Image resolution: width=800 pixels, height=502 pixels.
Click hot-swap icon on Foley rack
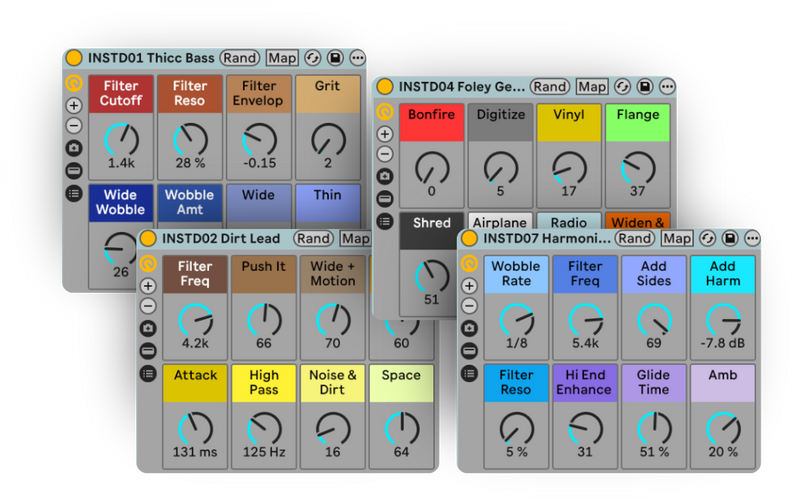click(x=623, y=87)
